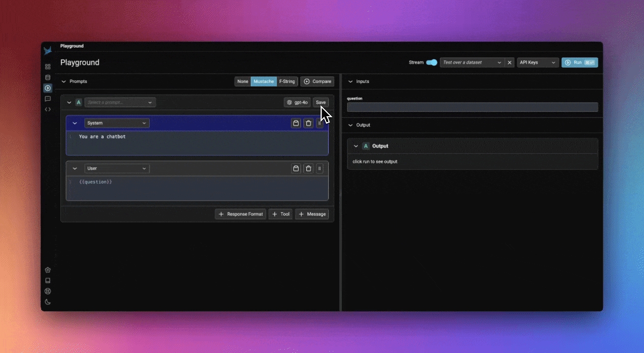Switch theme using the moon icon
The width and height of the screenshot is (644, 353).
48,302
